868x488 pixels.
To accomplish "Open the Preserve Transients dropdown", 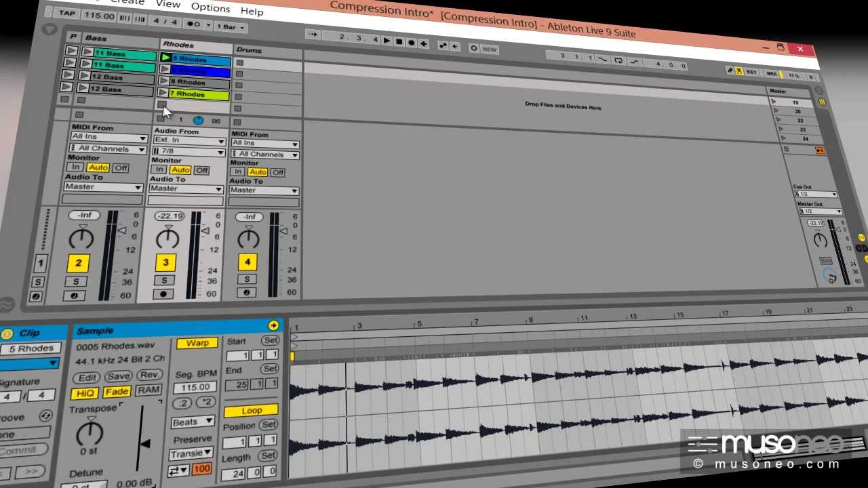I will (x=192, y=453).
